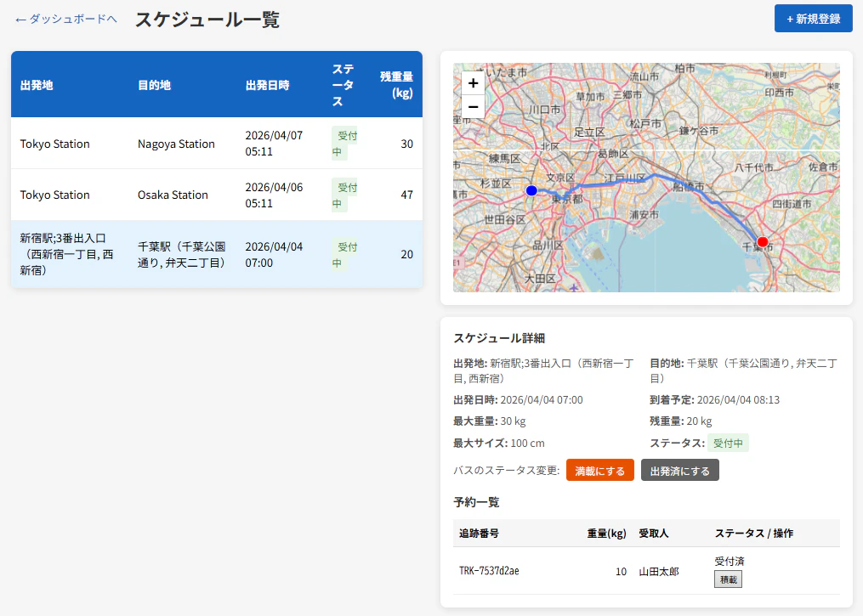
Task: Click 最大サイズ 100 cm value
Action: 528,443
